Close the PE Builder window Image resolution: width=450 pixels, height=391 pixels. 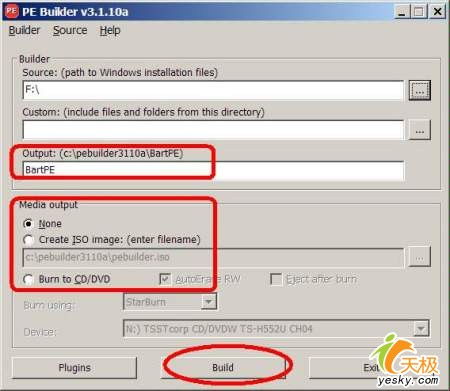pyautogui.click(x=437, y=12)
